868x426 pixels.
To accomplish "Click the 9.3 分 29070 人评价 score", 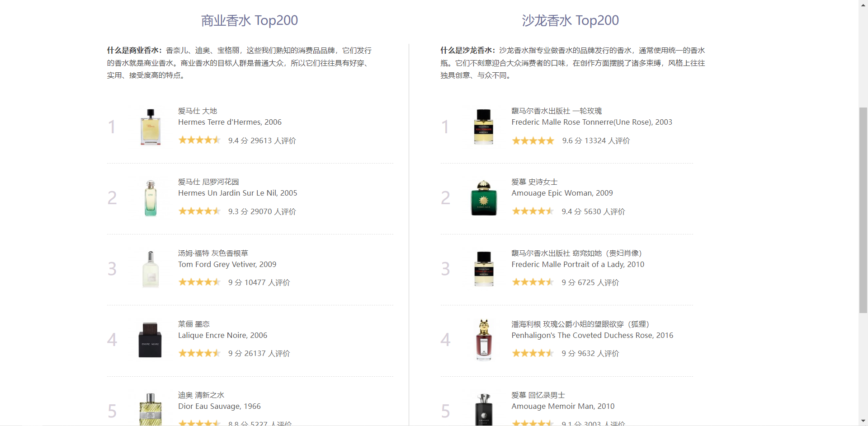I will 262,212.
